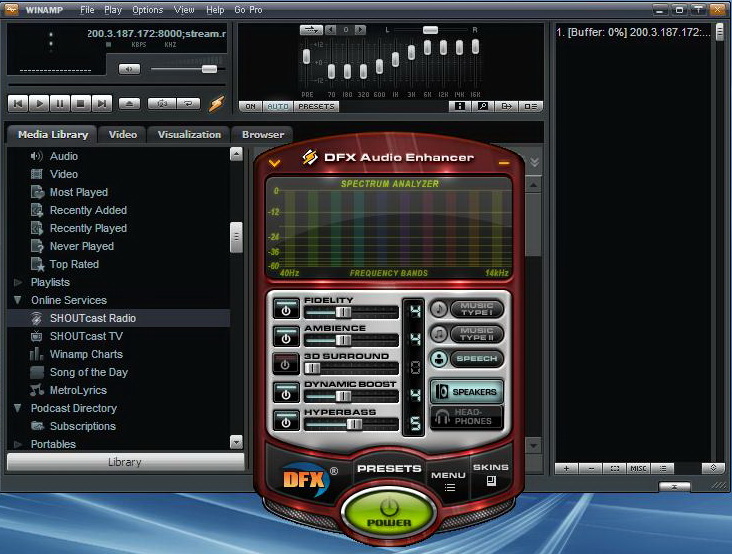Adjust the left-right balance slider
The height and width of the screenshot is (554, 732).
pos(430,30)
